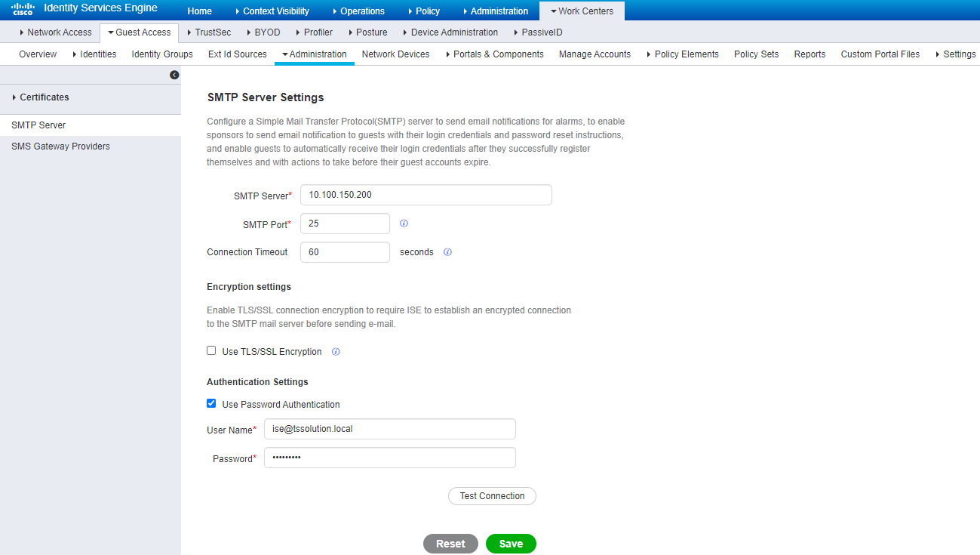Click the green Save button
This screenshot has height=555, width=980.
[x=511, y=544]
